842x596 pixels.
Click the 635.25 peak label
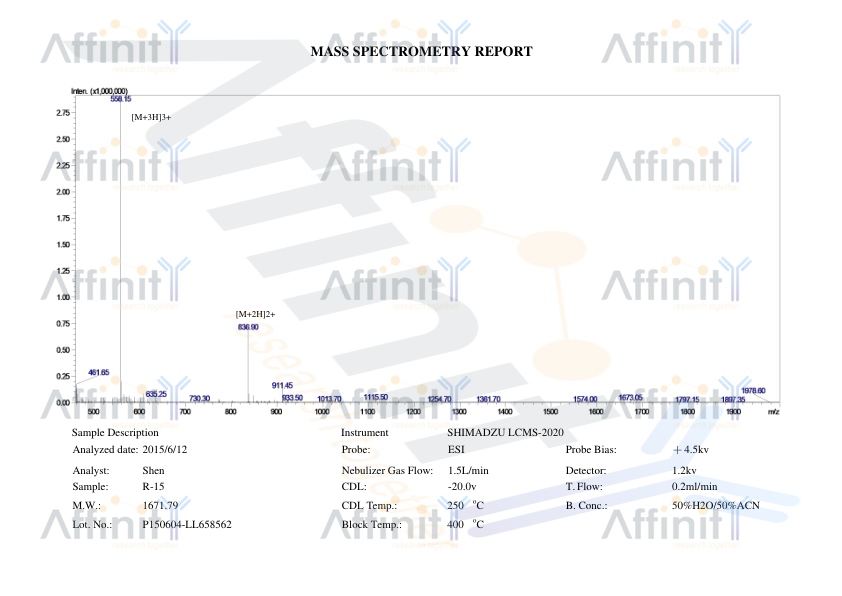(156, 394)
